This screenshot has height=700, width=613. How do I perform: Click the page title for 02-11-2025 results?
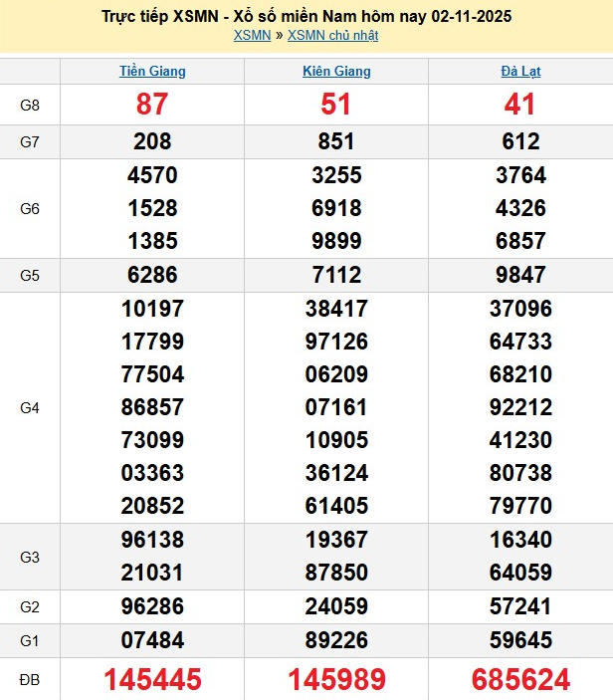307,17
